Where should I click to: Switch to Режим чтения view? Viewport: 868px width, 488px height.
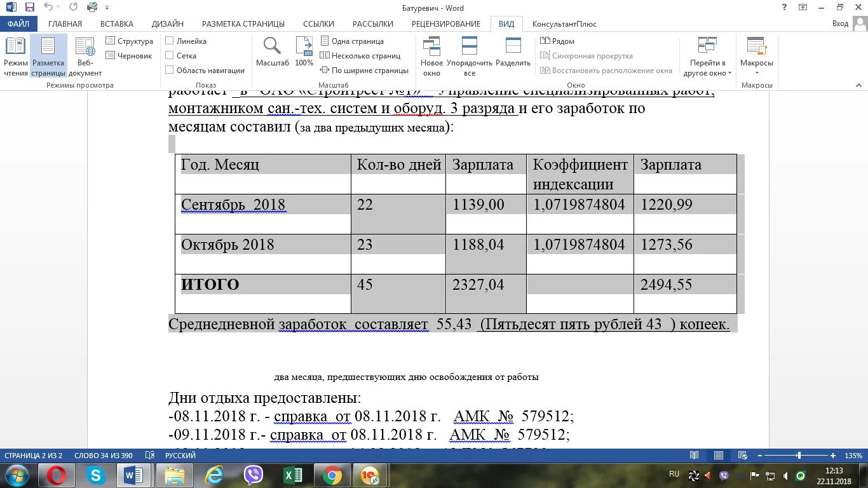pos(16,57)
